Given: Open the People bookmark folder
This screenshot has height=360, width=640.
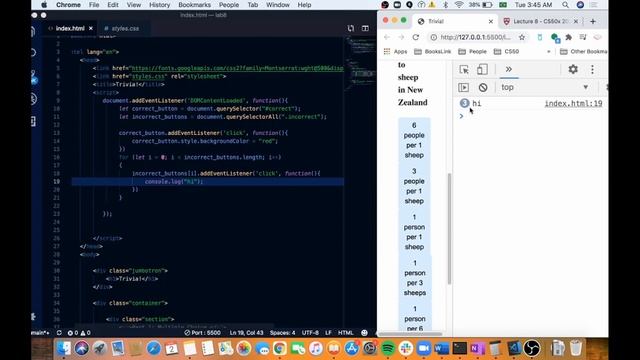Looking at the screenshot, I should (472, 51).
